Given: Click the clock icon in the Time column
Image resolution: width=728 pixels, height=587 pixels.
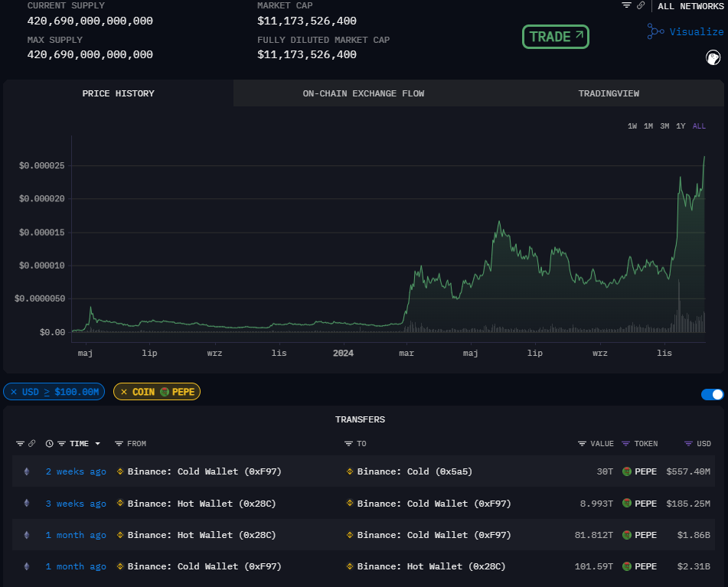Looking at the screenshot, I should pos(50,444).
